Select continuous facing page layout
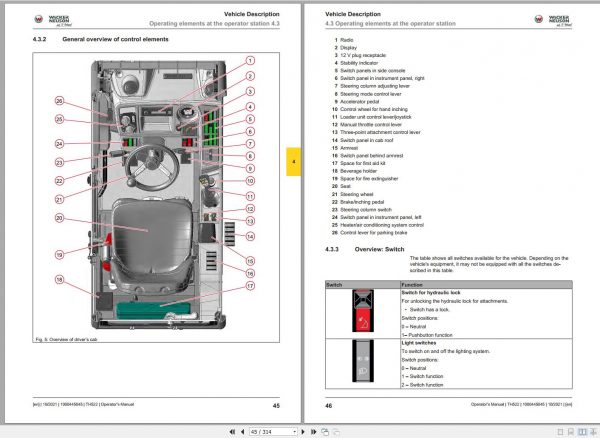Screen dimensions: 600x438 (593, 432)
